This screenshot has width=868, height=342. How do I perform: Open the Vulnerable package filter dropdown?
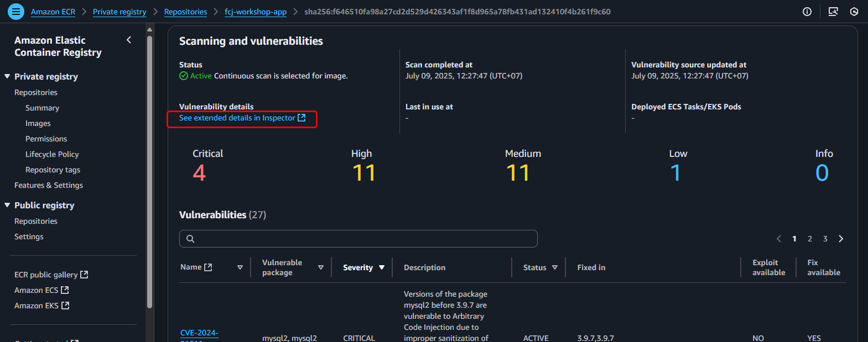[321, 267]
